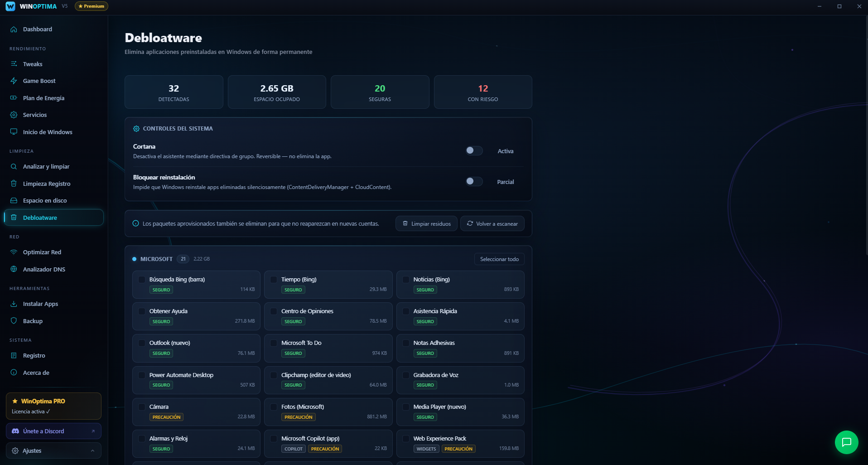Viewport: 868px width, 465px height.
Task: Click the Acerca de info icon
Action: tap(14, 373)
